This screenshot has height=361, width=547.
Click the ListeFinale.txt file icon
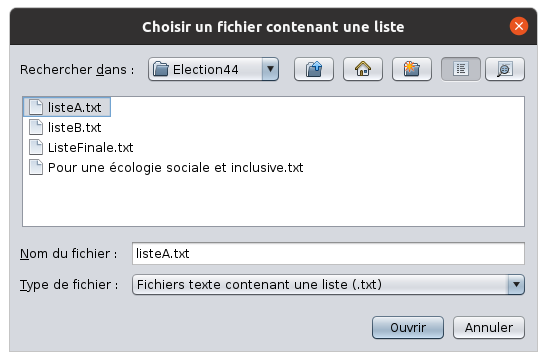[x=36, y=147]
